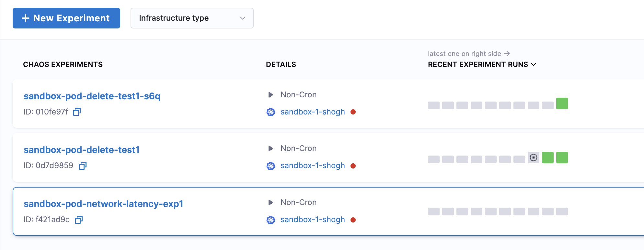
Task: Select latest green run of sandbox-pod-delete-test1
Action: point(562,158)
